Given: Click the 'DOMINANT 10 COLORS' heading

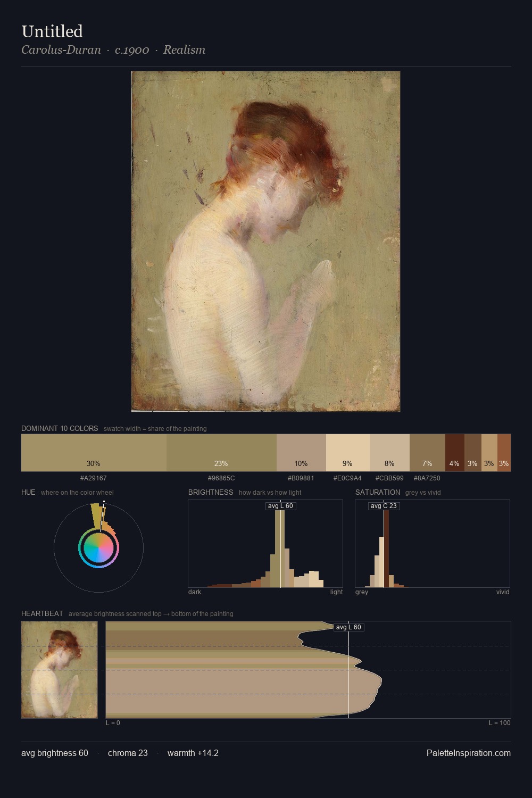Looking at the screenshot, I should pos(60,428).
